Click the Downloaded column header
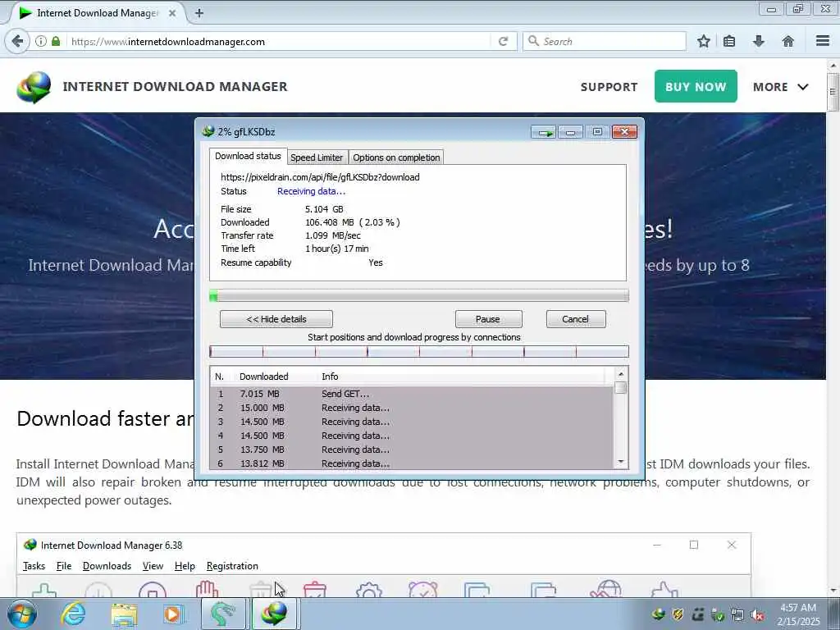Screen dimensions: 840x630 click(263, 377)
